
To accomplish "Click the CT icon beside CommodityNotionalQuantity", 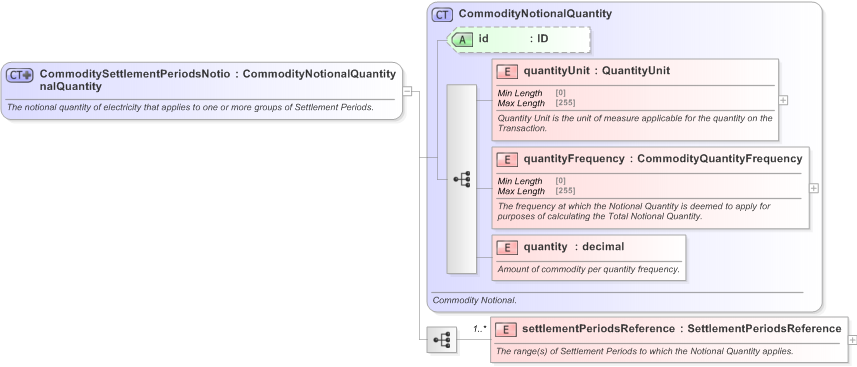I will tap(442, 15).
